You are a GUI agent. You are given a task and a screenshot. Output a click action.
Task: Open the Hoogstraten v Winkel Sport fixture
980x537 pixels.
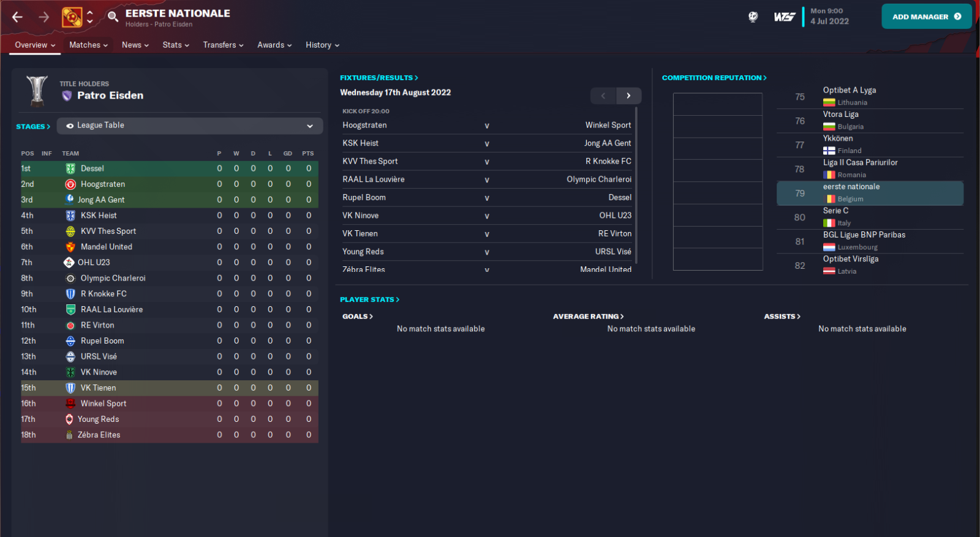click(x=487, y=125)
